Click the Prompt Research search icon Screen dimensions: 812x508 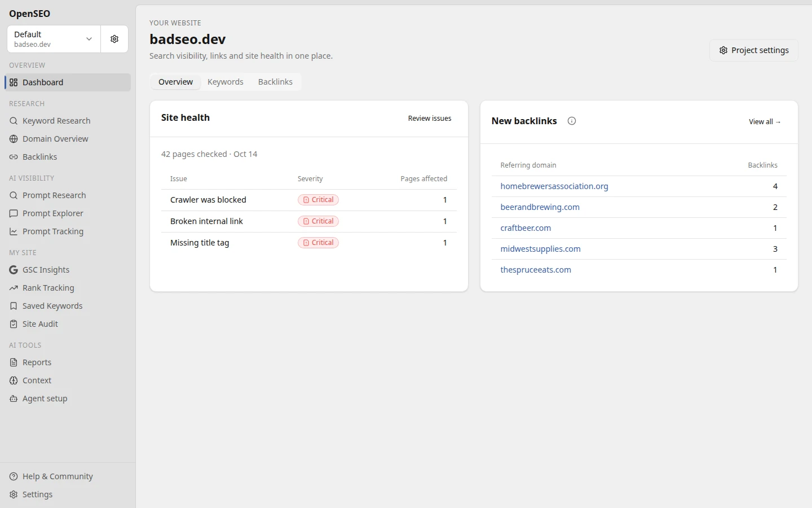pos(14,195)
